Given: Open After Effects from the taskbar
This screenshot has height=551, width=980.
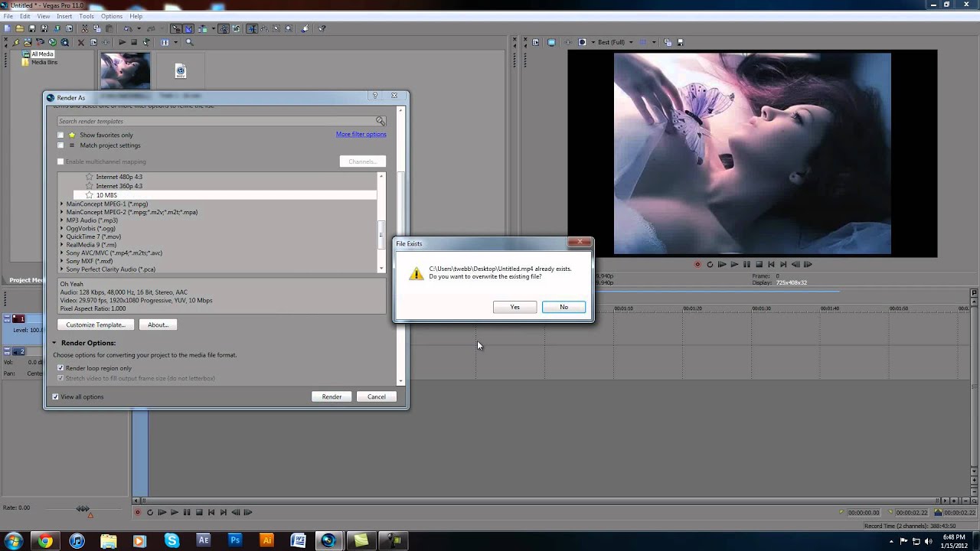Looking at the screenshot, I should pyautogui.click(x=204, y=541).
